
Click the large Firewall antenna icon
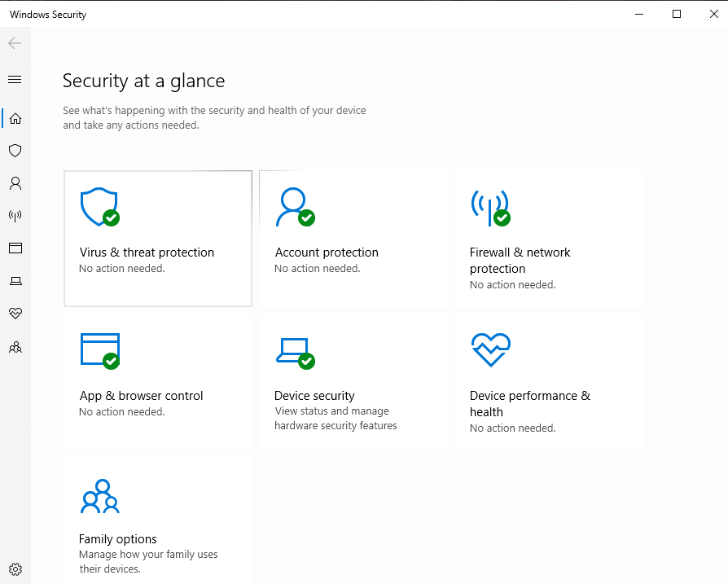pyautogui.click(x=490, y=208)
